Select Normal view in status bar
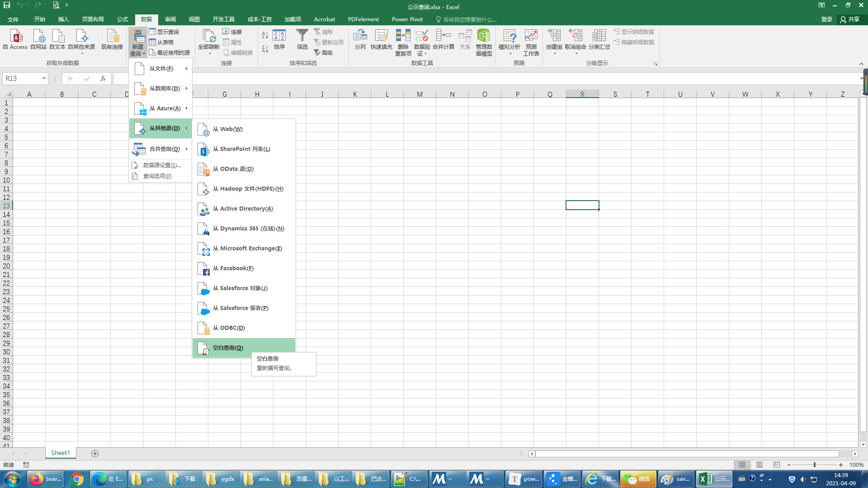 pyautogui.click(x=742, y=465)
